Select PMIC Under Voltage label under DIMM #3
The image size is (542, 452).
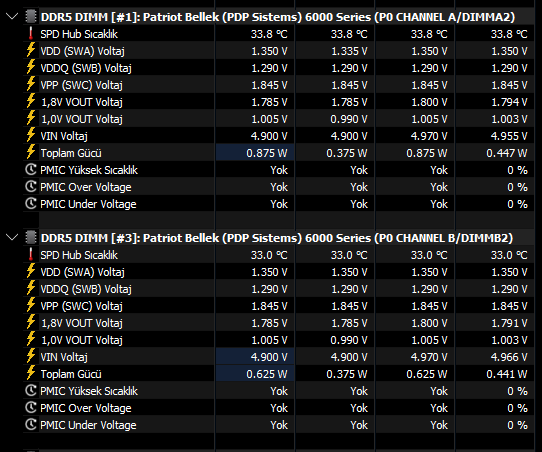click(x=88, y=425)
